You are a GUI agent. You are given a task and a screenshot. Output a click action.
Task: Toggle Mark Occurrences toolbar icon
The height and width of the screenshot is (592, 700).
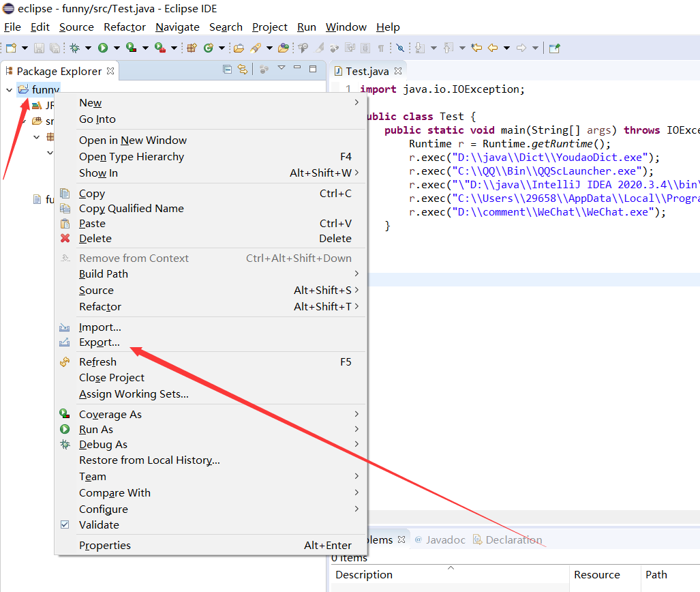click(x=320, y=48)
